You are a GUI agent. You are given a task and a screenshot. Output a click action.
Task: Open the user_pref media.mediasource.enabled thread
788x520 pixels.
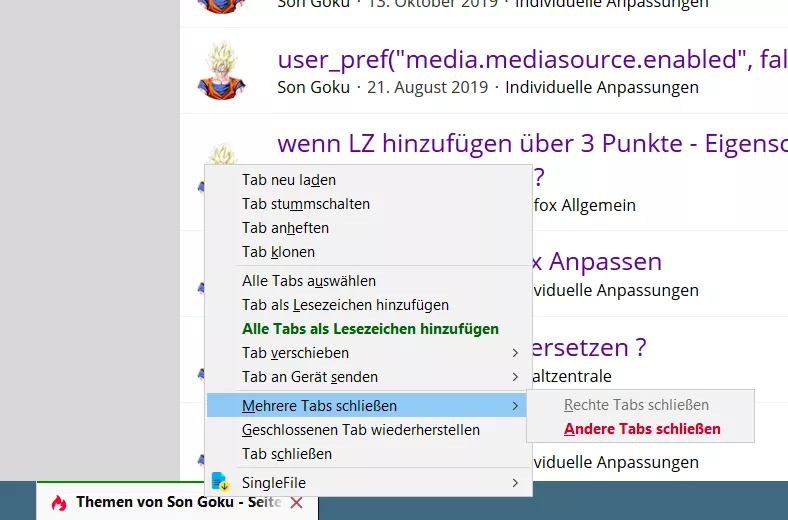point(532,59)
